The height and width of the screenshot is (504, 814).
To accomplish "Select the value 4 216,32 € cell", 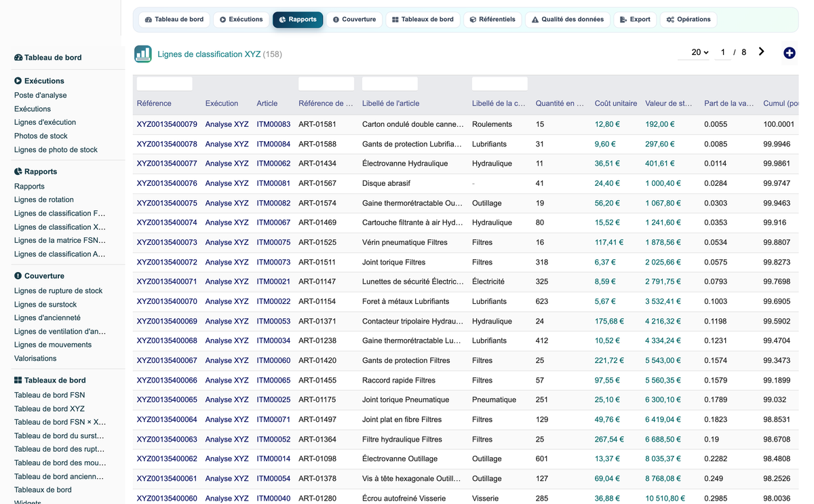I will point(663,321).
